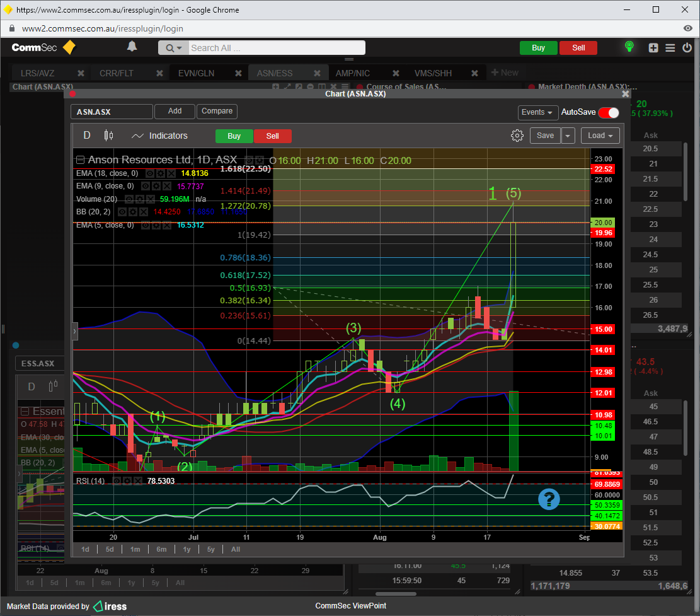Screen dimensions: 700x616
Task: Click the green market insights lightbulb icon
Action: [x=629, y=47]
